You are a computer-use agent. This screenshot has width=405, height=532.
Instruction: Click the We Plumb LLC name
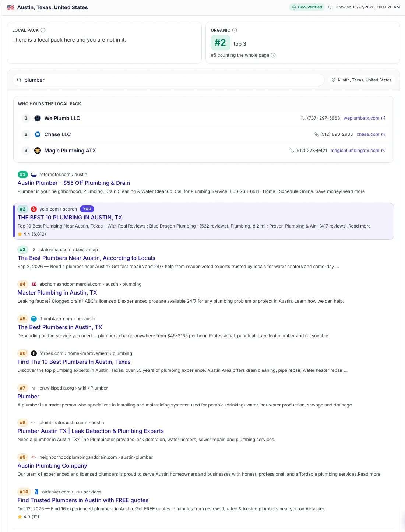[62, 118]
